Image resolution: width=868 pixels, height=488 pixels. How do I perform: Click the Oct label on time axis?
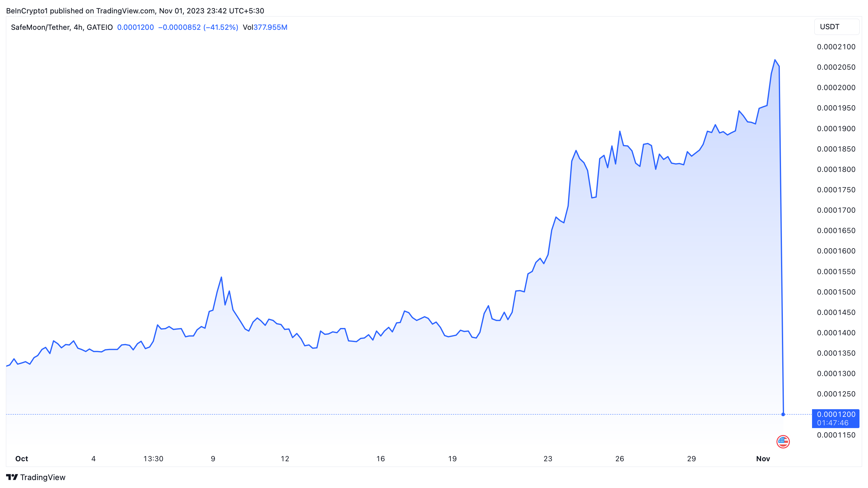22,459
